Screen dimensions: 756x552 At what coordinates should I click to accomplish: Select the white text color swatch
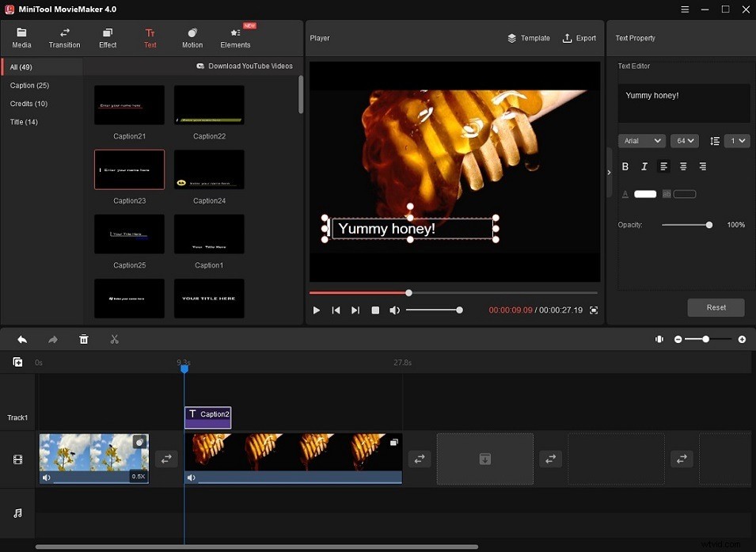pos(644,193)
